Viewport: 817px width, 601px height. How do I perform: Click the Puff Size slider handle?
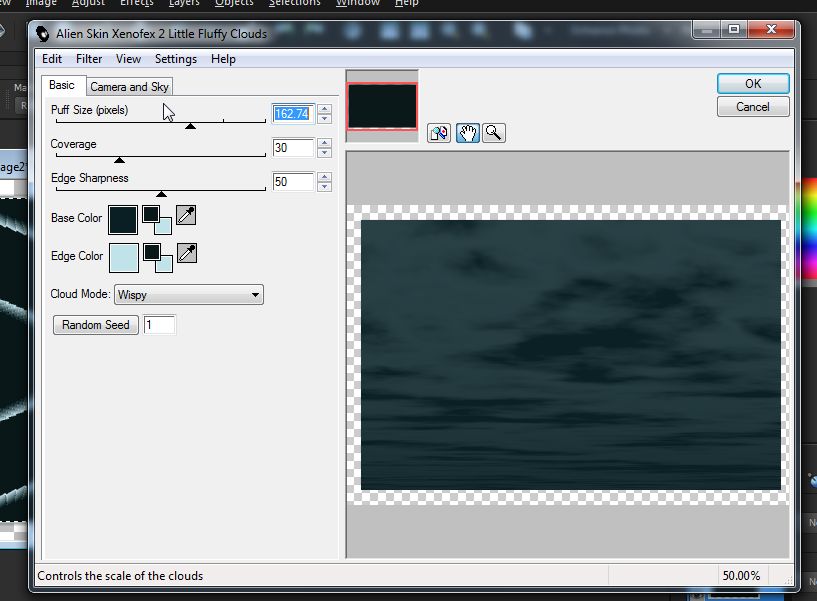pyautogui.click(x=191, y=126)
